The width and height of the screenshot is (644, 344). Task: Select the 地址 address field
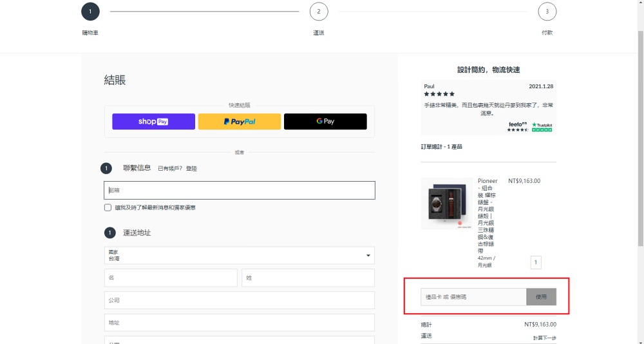pyautogui.click(x=240, y=323)
